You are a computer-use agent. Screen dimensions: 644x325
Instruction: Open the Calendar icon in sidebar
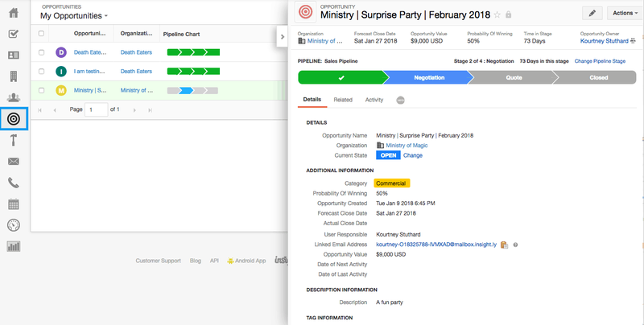pos(14,204)
